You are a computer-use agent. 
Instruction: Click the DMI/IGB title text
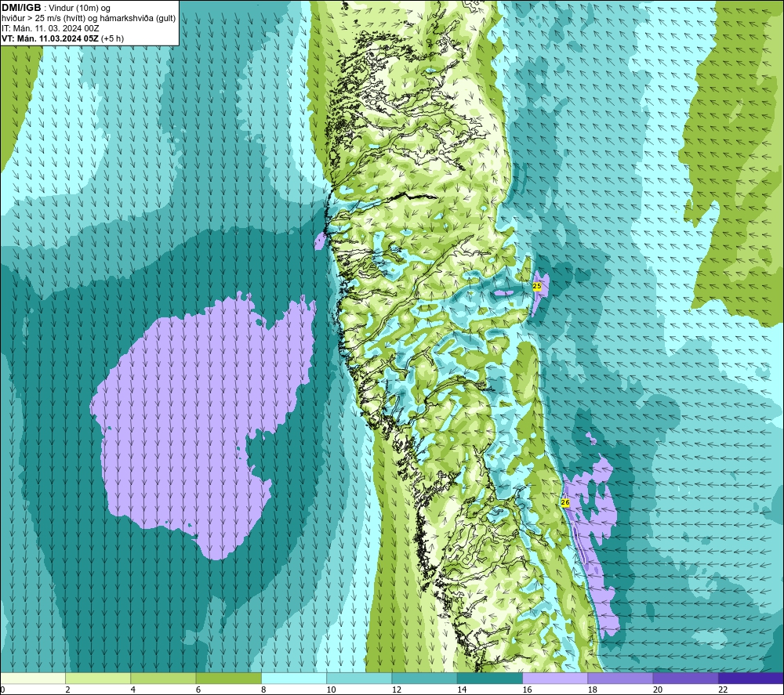click(21, 8)
